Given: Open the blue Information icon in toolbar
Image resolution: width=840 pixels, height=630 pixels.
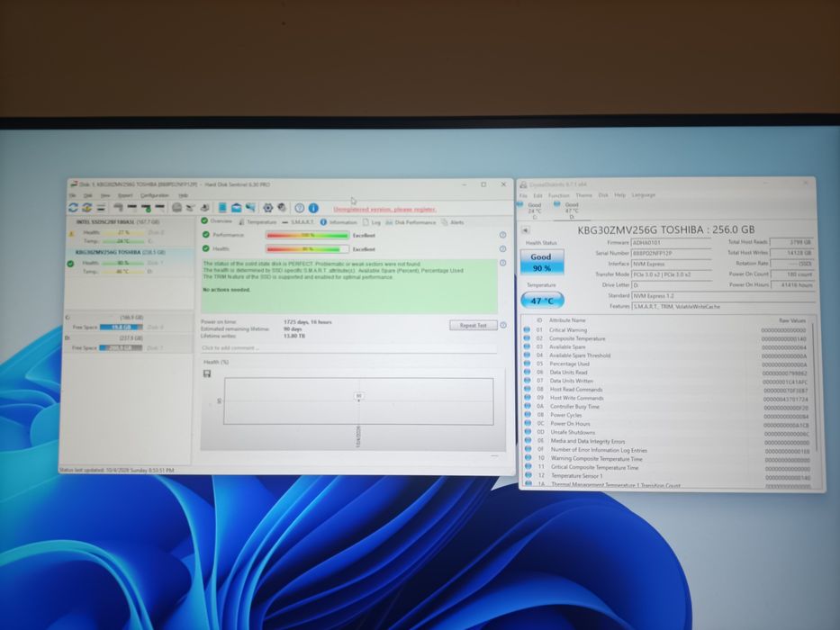Looking at the screenshot, I should pos(313,208).
